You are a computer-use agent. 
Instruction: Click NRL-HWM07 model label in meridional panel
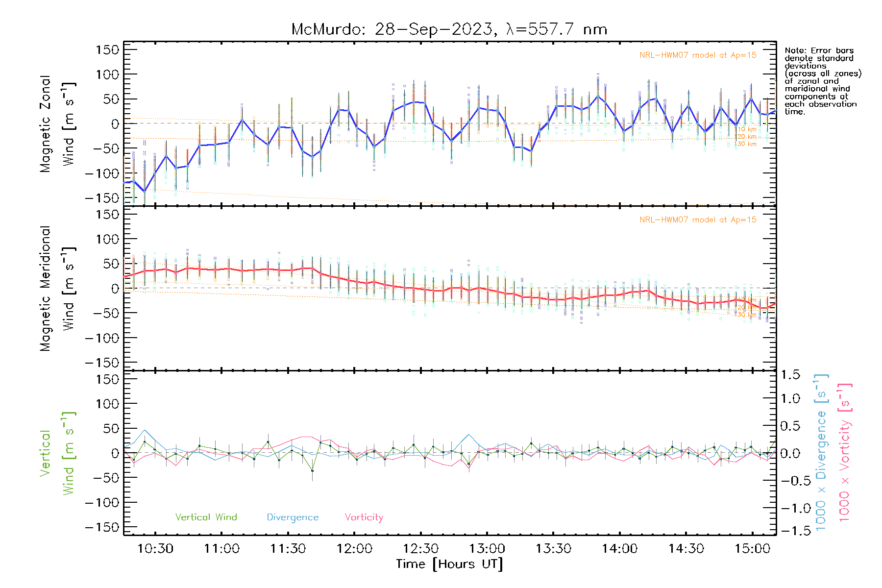point(698,220)
